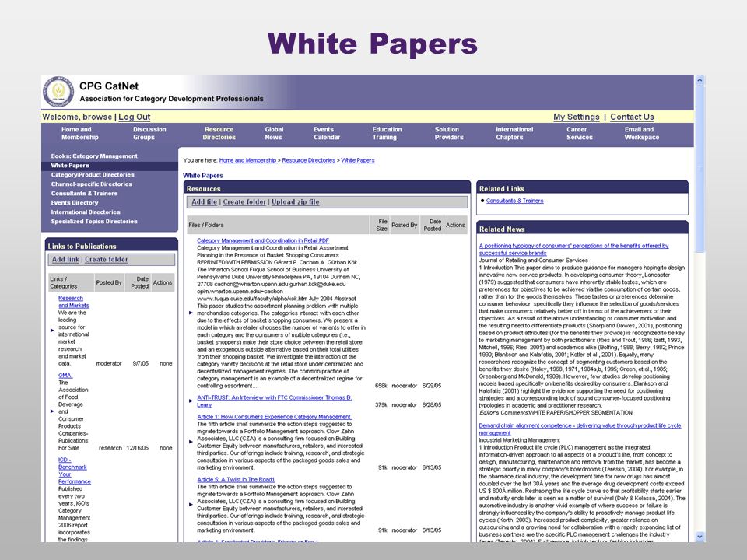Open Discussion Groups menu
Viewport: 747px width, 560px height.
click(x=149, y=133)
